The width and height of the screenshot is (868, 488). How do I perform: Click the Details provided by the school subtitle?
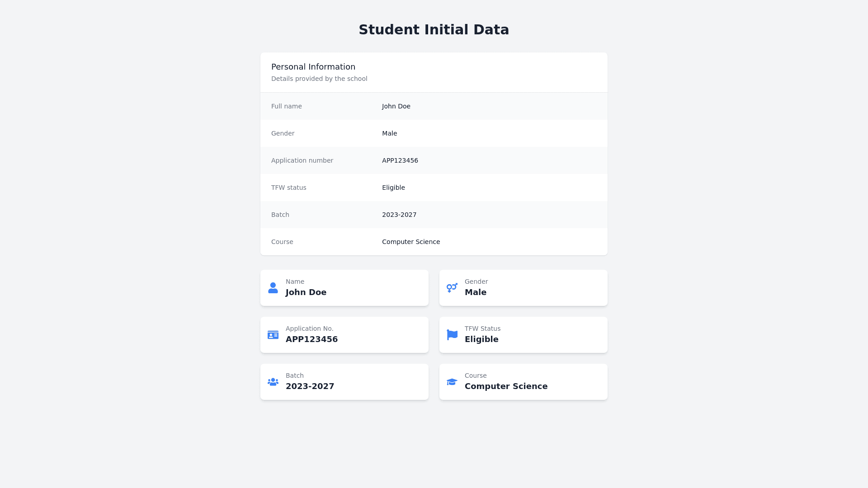coord(319,79)
